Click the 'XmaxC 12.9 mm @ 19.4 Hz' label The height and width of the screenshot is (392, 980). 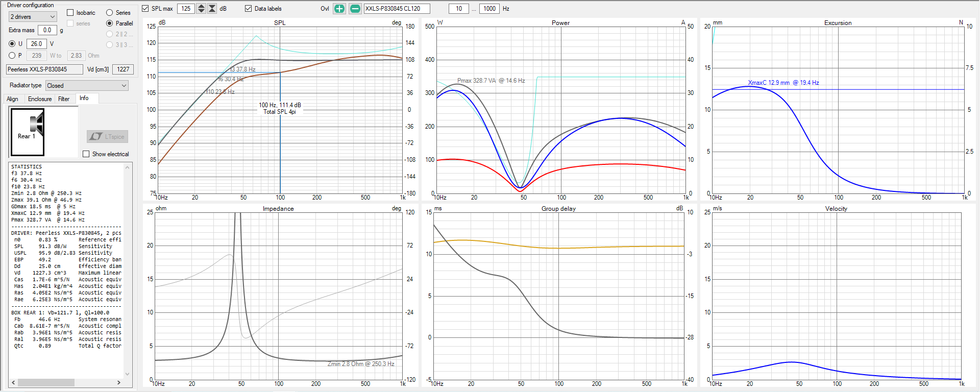click(x=783, y=83)
